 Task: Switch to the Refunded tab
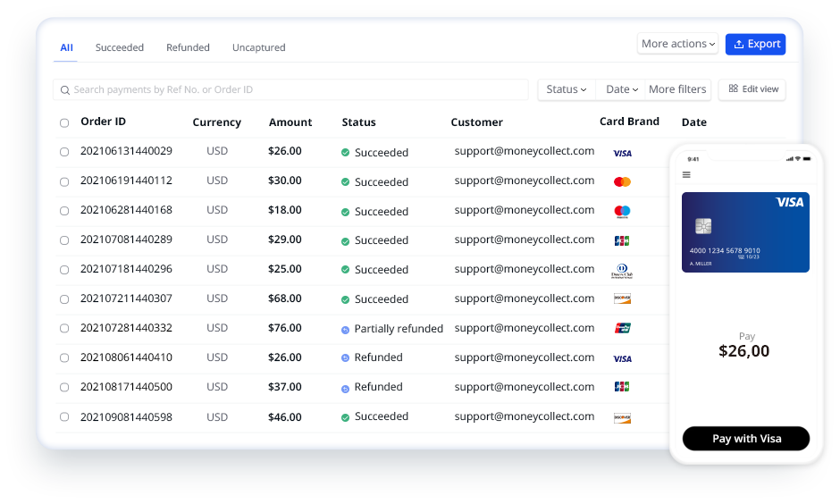188,47
